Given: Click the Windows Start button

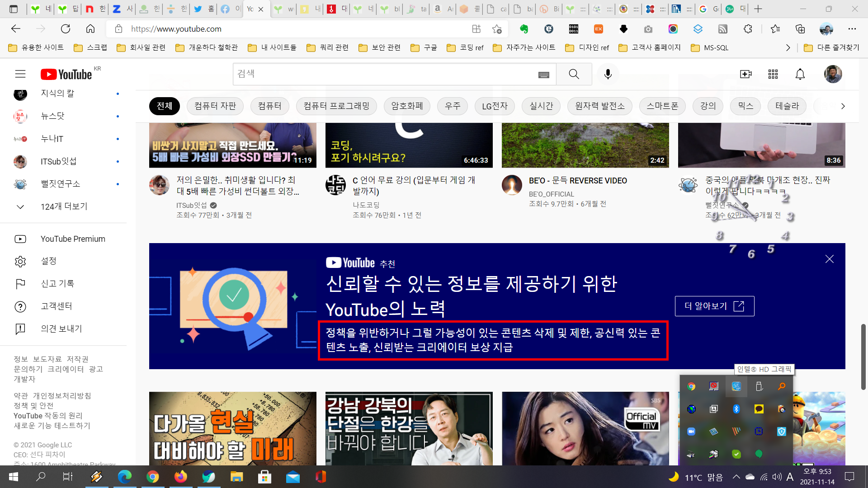Looking at the screenshot, I should point(14,477).
